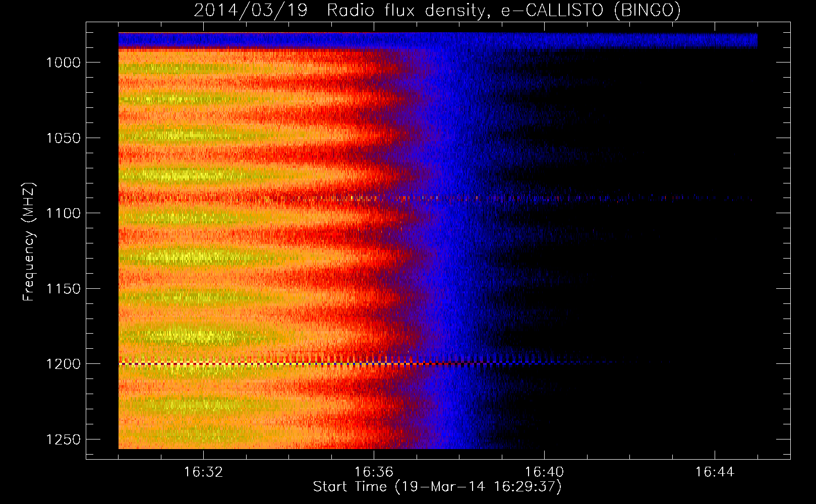This screenshot has height=504, width=816.
Task: Click the '16:40' time axis label
Action: pyautogui.click(x=544, y=472)
